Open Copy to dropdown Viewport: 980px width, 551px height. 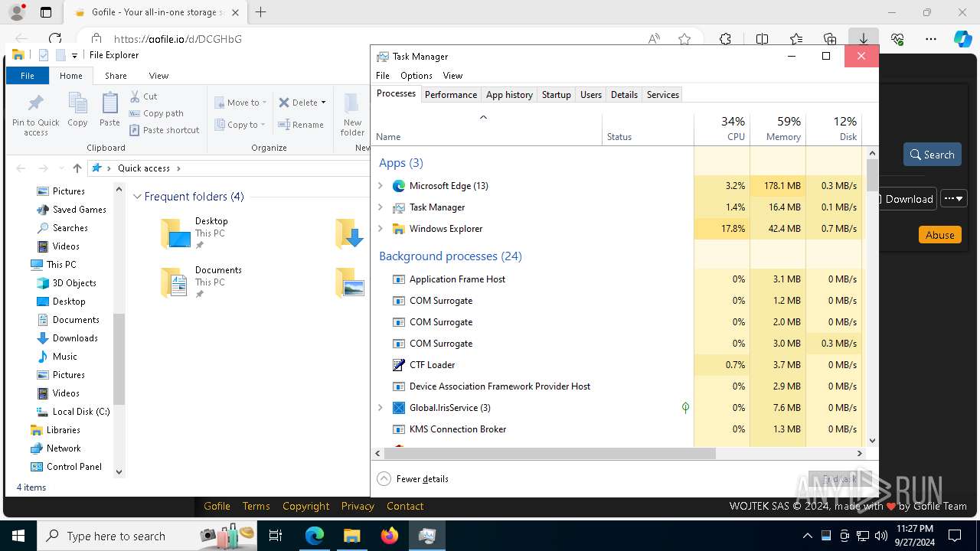[240, 125]
